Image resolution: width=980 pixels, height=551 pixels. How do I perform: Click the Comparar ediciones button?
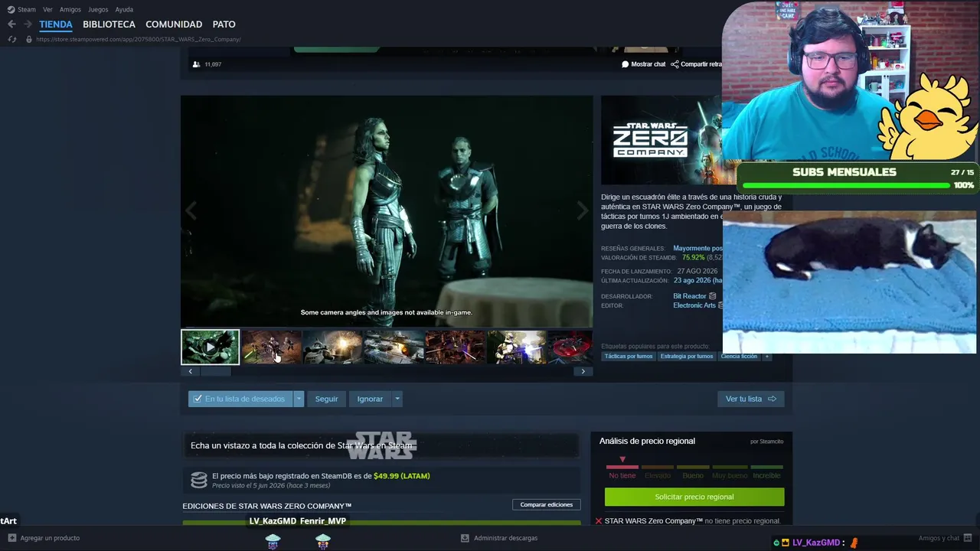pos(547,505)
